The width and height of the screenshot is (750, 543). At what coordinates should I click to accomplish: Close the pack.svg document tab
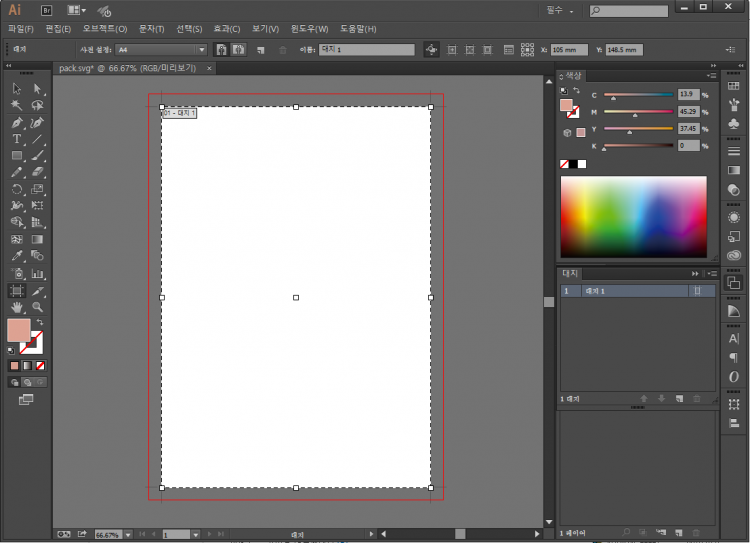(x=209, y=68)
